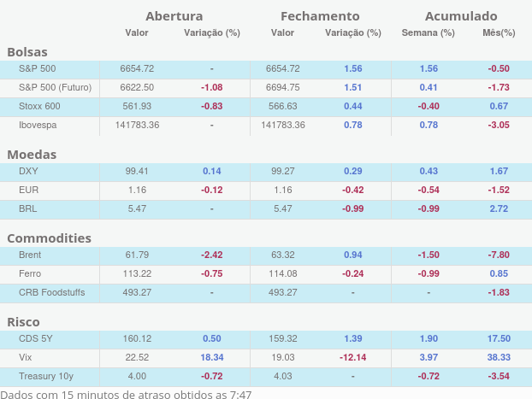The height and width of the screenshot is (399, 532).
Task: Click the Risco section heading
Action: (x=23, y=322)
